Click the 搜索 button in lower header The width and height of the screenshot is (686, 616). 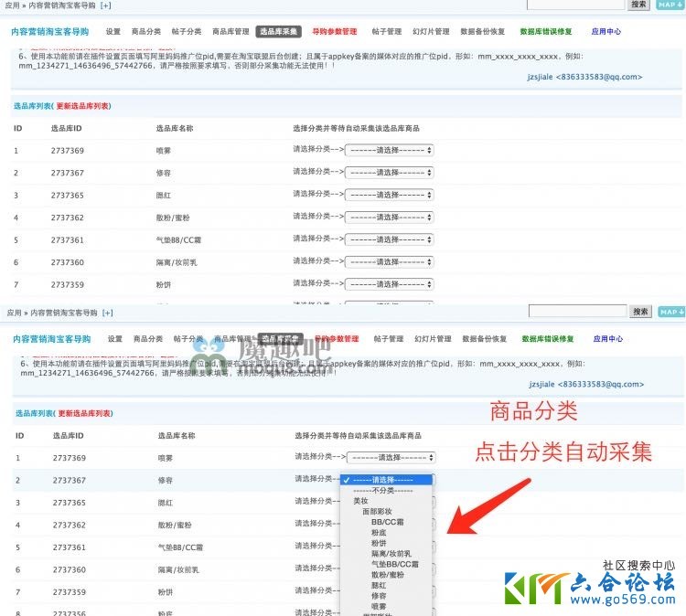640,312
